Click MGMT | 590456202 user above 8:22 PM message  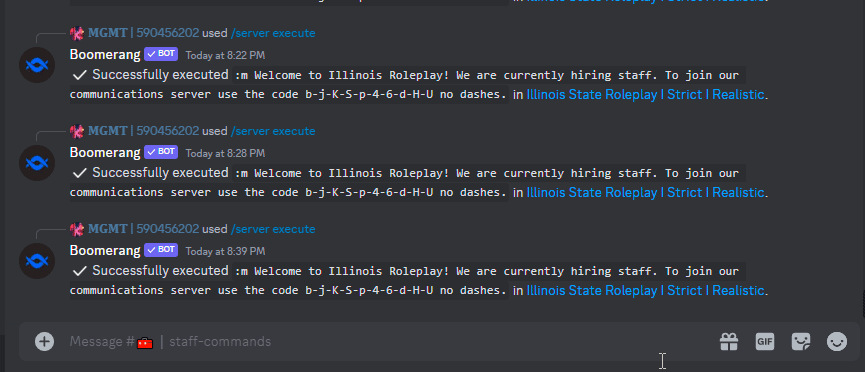(143, 33)
